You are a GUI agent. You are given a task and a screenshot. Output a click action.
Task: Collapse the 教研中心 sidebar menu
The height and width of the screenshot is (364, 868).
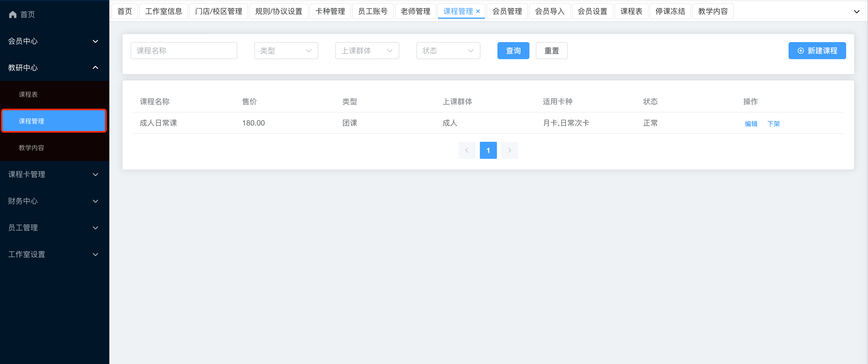coord(54,68)
